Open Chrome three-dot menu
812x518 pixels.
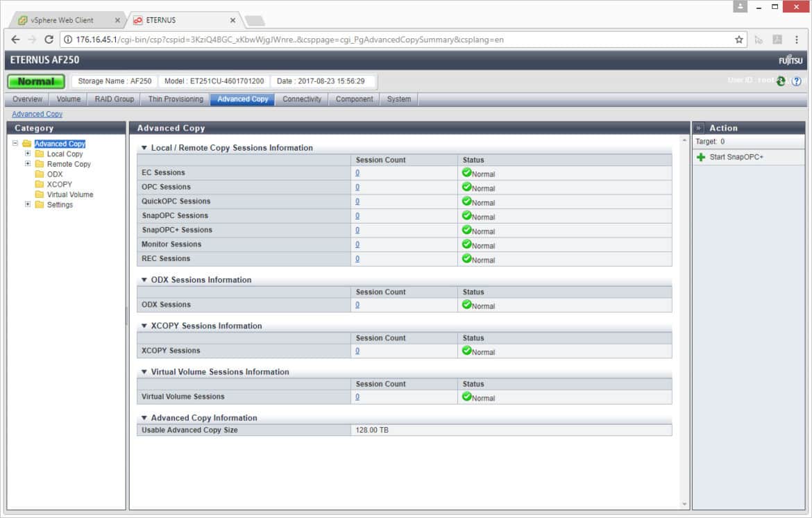point(797,40)
